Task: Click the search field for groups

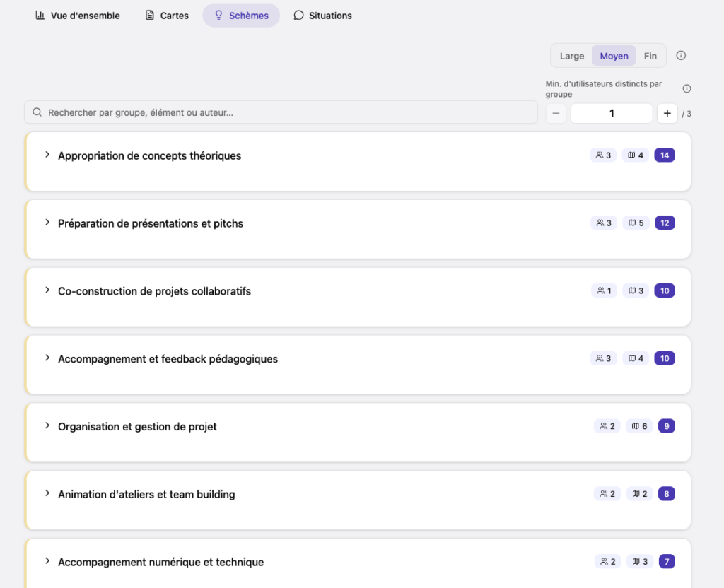Action: [x=281, y=112]
